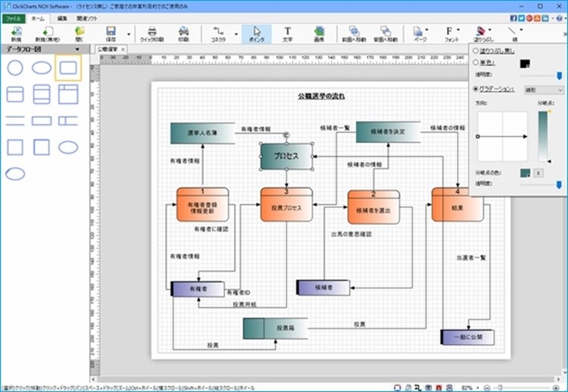Select the 公職選挙 document tab
This screenshot has height=392, width=568.
coord(108,49)
